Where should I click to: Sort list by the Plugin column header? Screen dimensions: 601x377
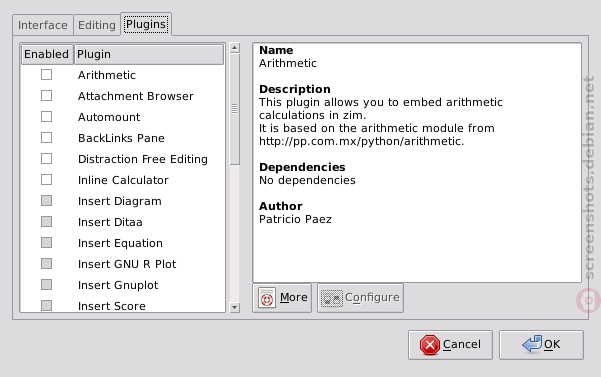(x=149, y=54)
